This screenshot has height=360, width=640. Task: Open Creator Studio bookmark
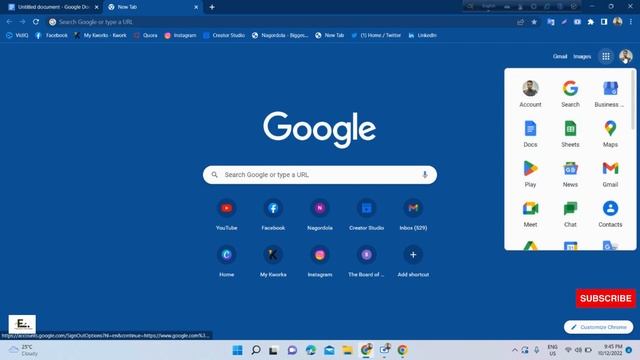224,36
